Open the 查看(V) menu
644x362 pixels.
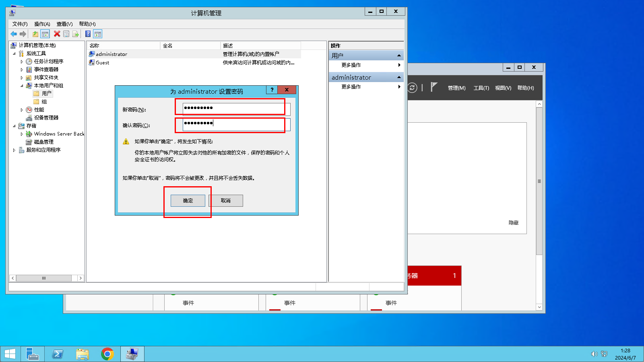(64, 24)
